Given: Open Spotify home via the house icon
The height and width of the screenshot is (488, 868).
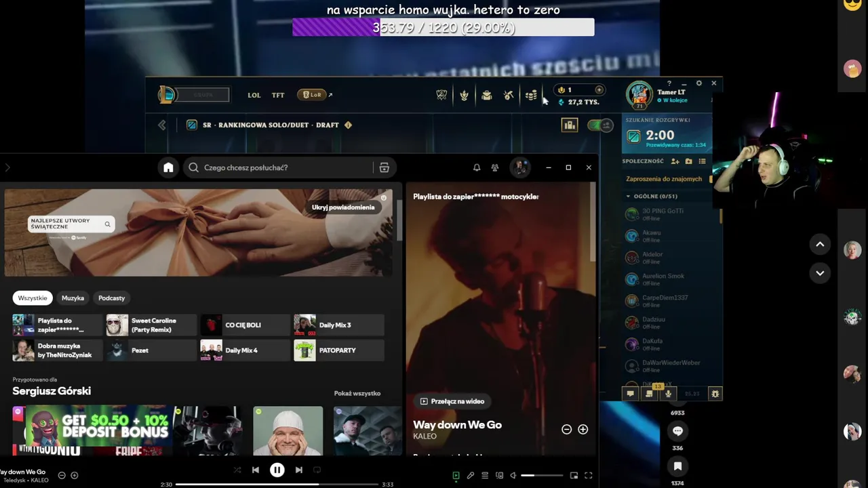Looking at the screenshot, I should pyautogui.click(x=168, y=167).
